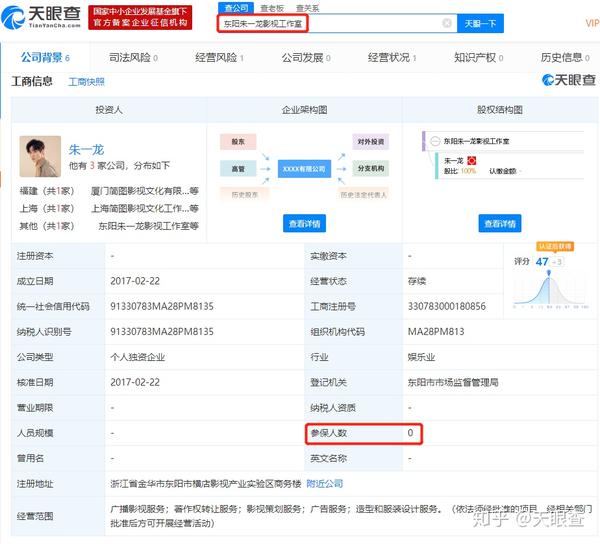Open 东阳朱一龙影视工作室等 company link
The width and height of the screenshot is (600, 544).
149,226
